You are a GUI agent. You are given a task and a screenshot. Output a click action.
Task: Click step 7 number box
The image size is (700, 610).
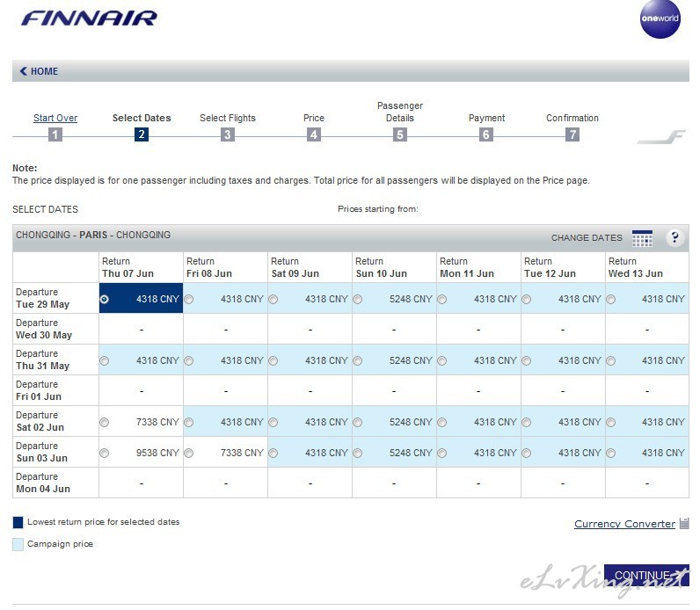click(x=572, y=134)
